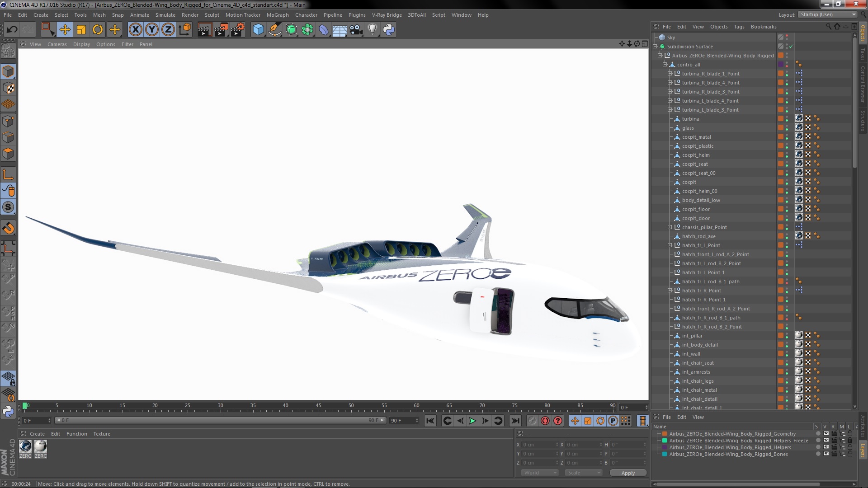Click the Undo arrow icon
Screen dimensions: 868x488
(x=12, y=30)
